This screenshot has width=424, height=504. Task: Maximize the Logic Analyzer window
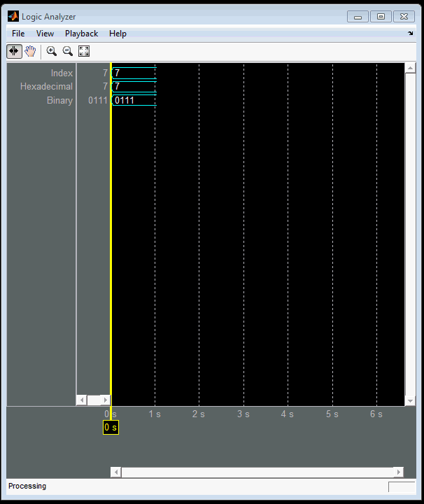(381, 17)
